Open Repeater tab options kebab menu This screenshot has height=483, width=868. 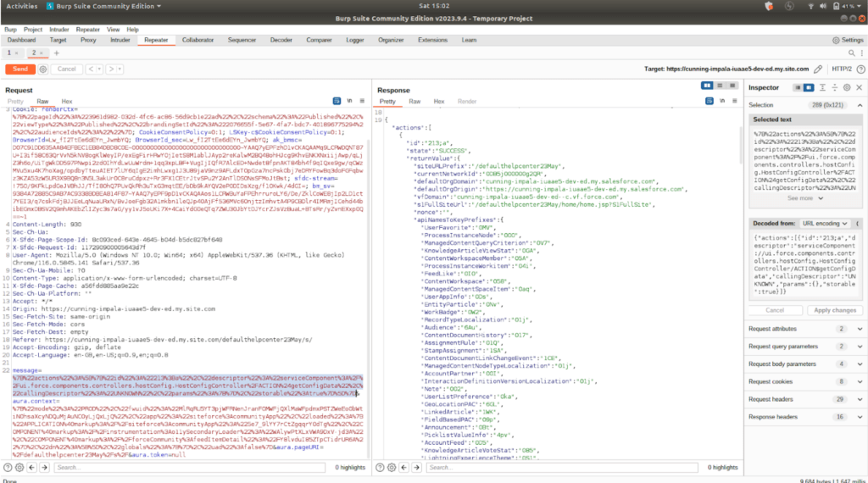(x=861, y=53)
